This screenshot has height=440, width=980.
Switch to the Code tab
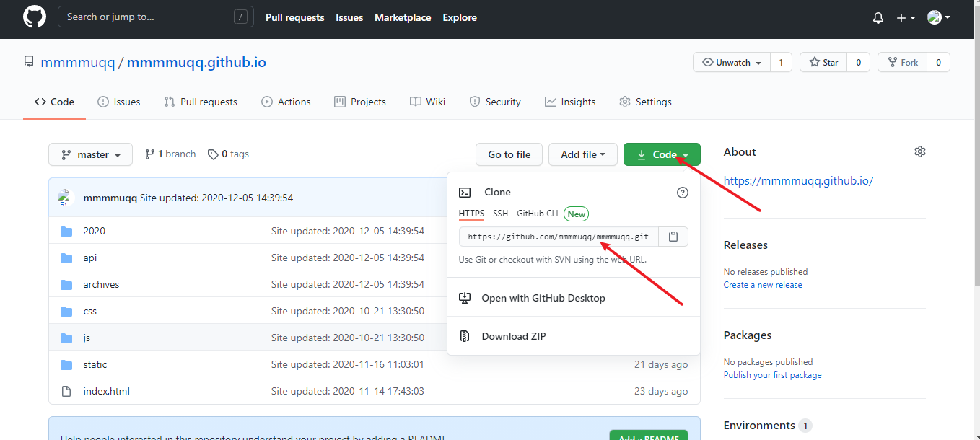(x=54, y=102)
